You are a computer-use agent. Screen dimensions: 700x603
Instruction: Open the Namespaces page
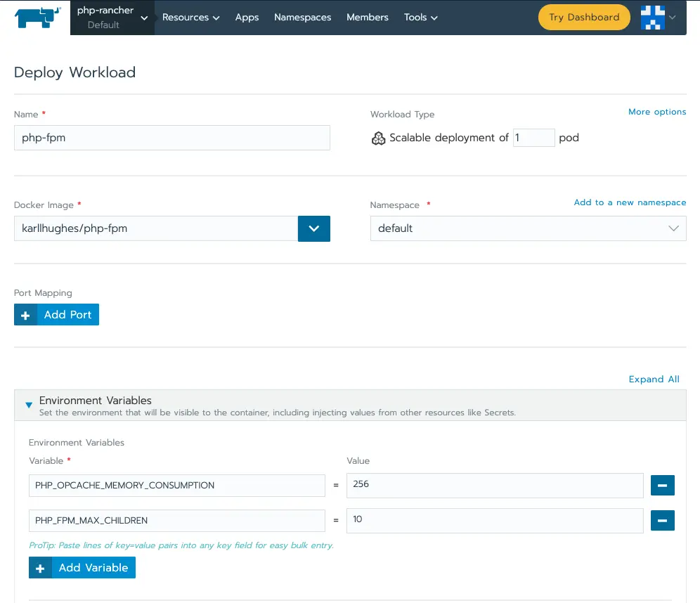(x=302, y=18)
